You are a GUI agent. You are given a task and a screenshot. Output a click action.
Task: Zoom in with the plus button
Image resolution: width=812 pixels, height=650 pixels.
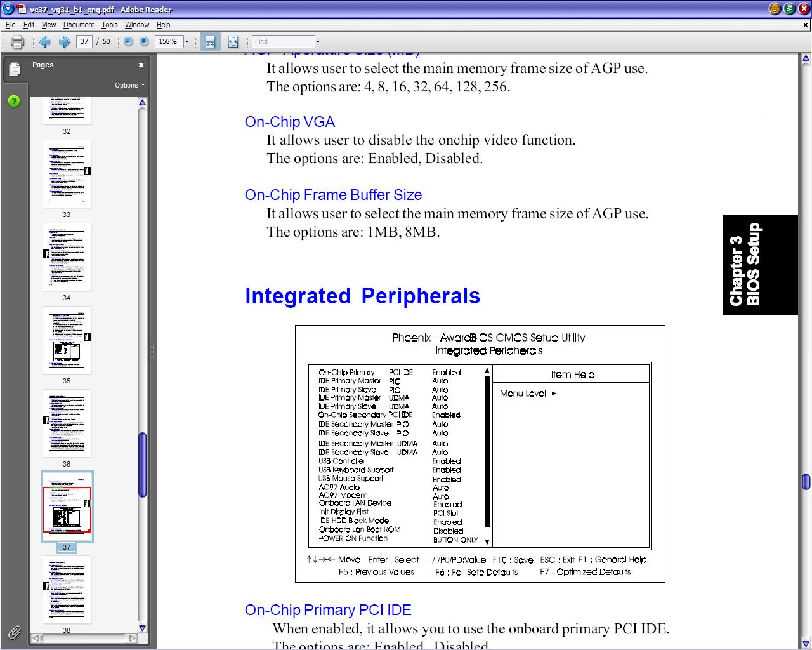[x=144, y=41]
